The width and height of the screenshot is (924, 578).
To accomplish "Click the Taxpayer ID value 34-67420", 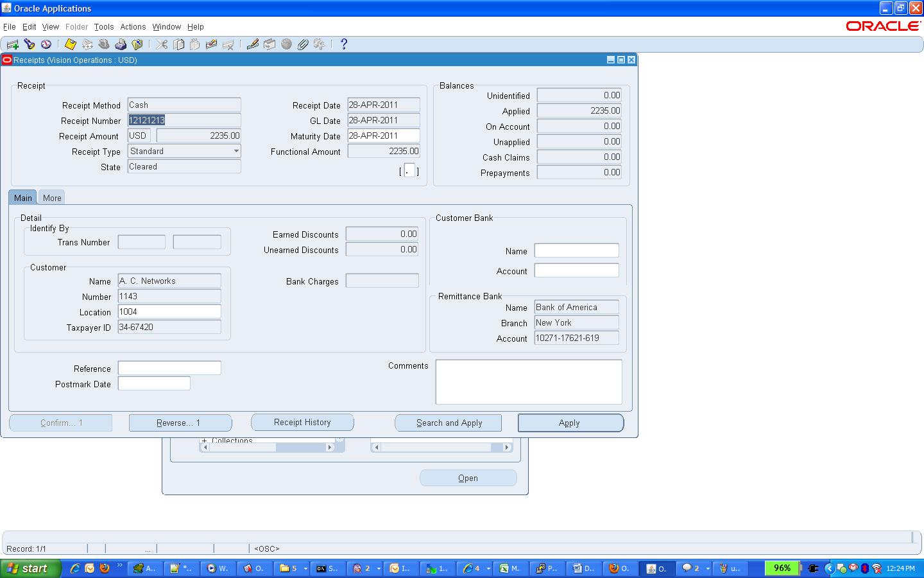I will point(169,327).
